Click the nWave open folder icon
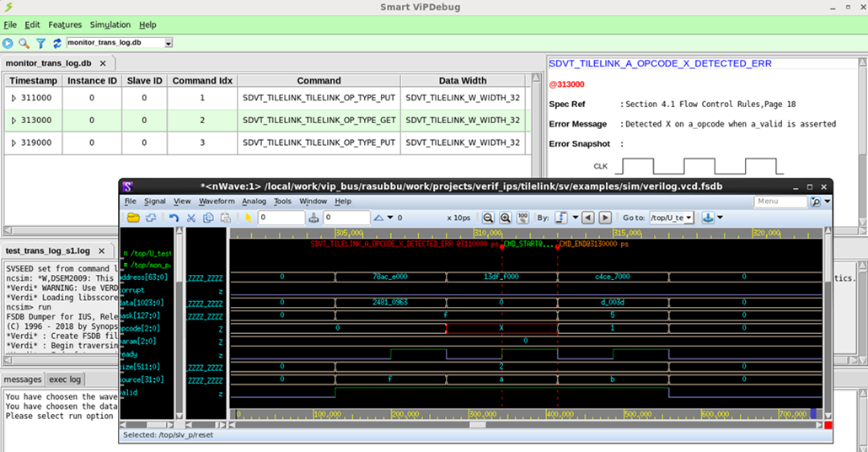Viewport: 868px width, 452px height. tap(133, 218)
